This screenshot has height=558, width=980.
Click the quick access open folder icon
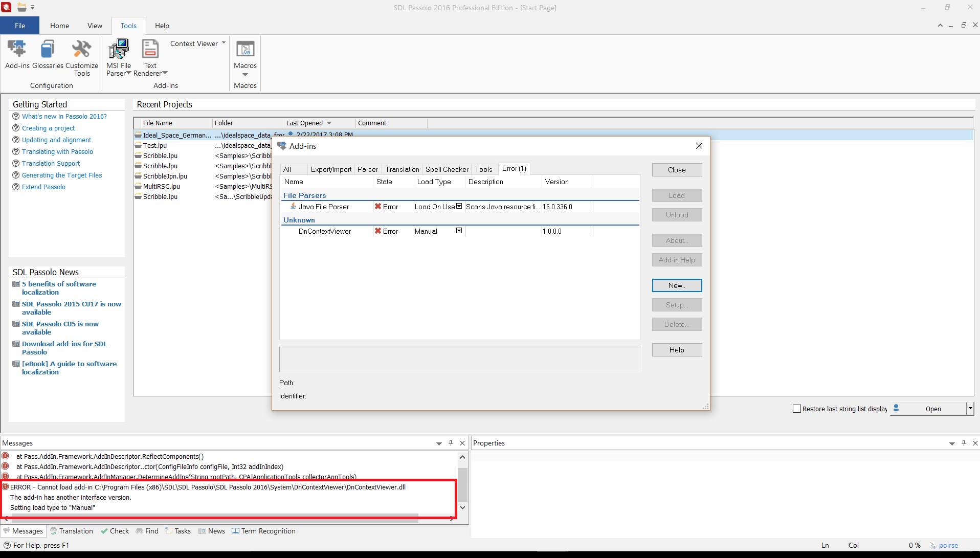(x=21, y=7)
